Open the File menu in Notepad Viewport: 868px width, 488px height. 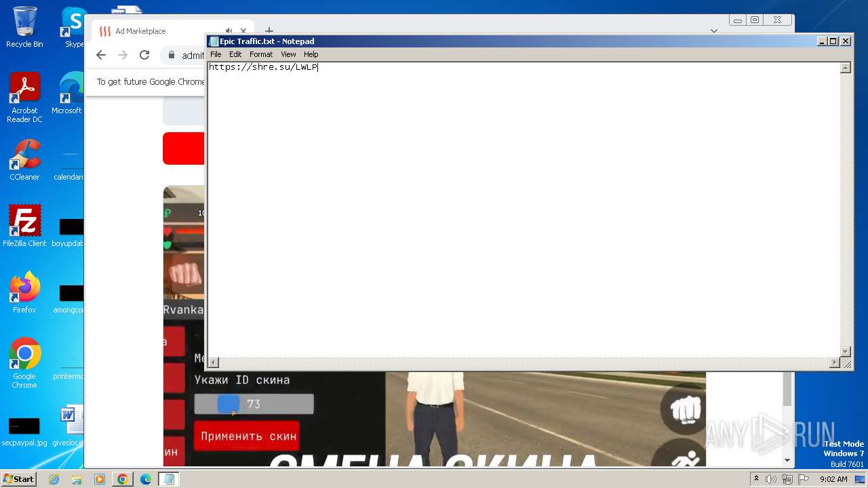tap(216, 54)
